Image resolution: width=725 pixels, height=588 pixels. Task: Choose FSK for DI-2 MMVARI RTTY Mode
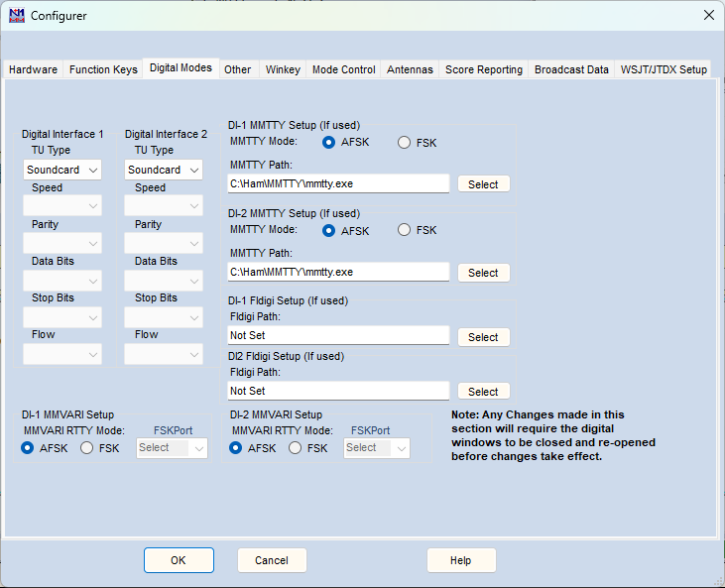tap(296, 448)
